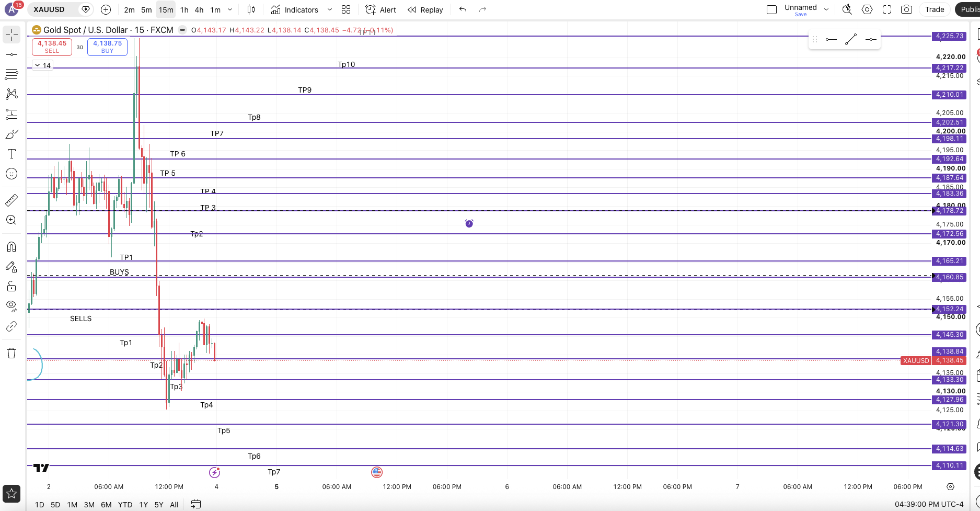Click the 4,138.45 SELL button
The width and height of the screenshot is (980, 511).
coord(52,47)
